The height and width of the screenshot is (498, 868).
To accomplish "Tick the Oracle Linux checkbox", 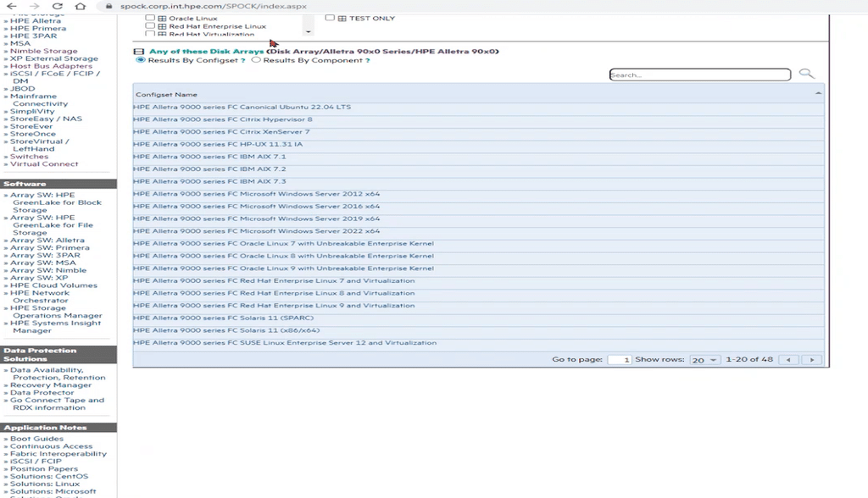I will pyautogui.click(x=150, y=18).
